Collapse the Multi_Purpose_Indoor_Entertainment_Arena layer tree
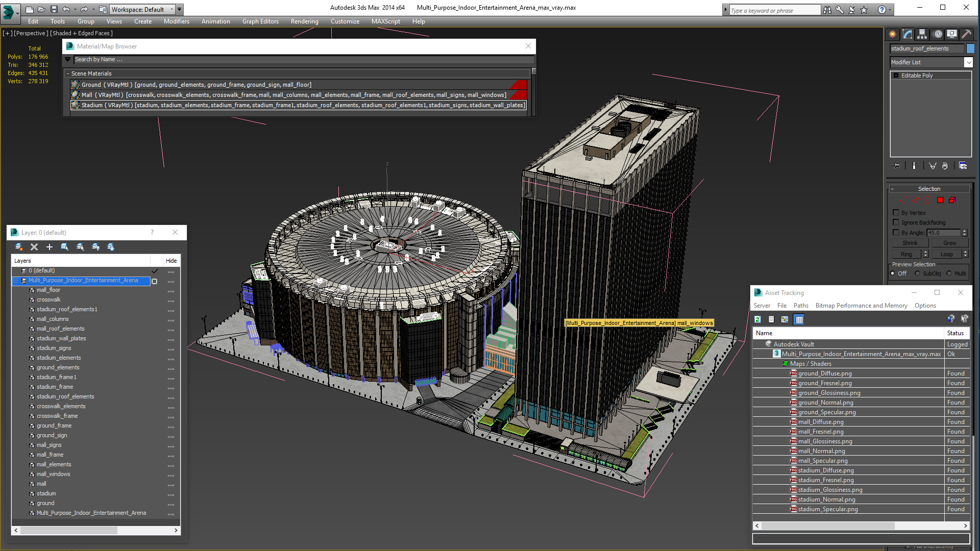 [16, 281]
